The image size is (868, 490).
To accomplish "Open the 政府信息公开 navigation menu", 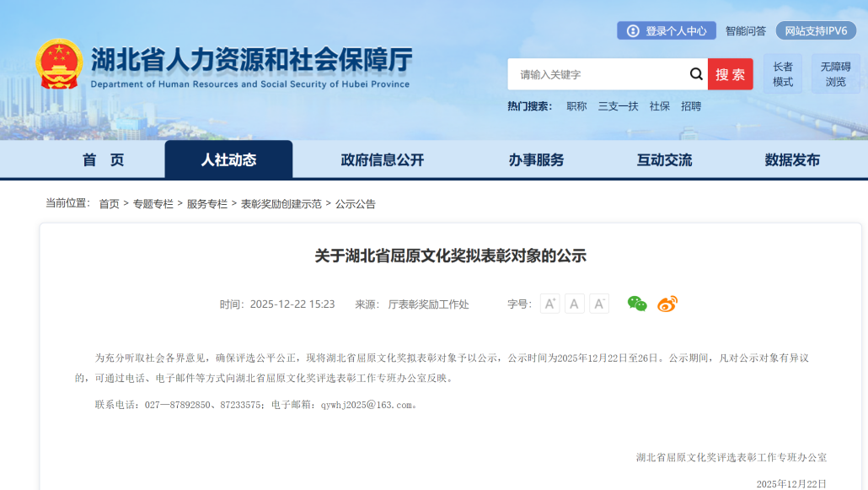I will point(382,160).
